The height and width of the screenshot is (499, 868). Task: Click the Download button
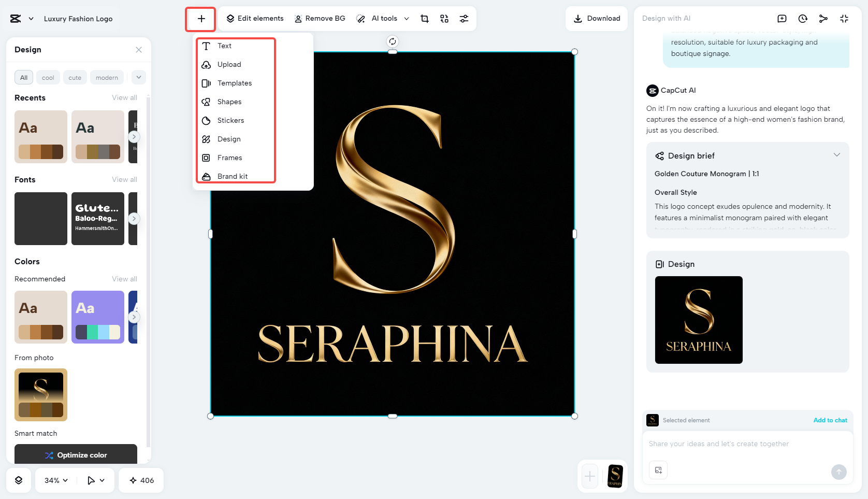click(596, 18)
